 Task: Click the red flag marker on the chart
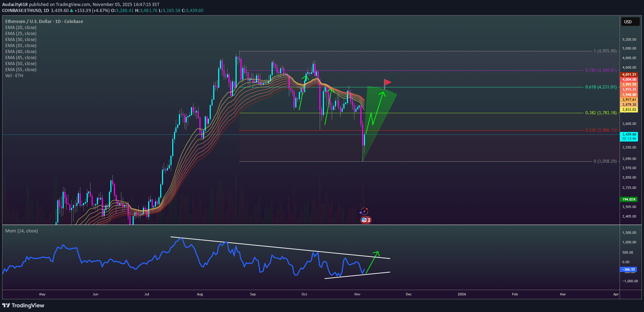click(387, 83)
